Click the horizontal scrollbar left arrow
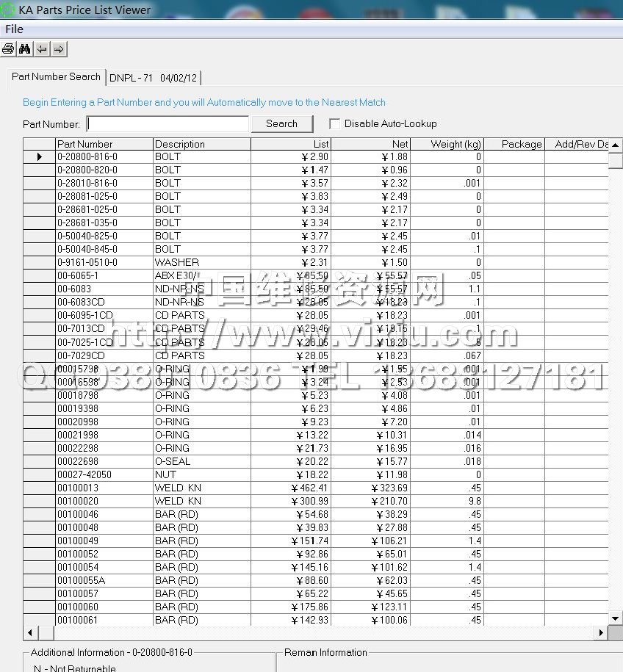Screen dimensions: 623x672 point(30,632)
